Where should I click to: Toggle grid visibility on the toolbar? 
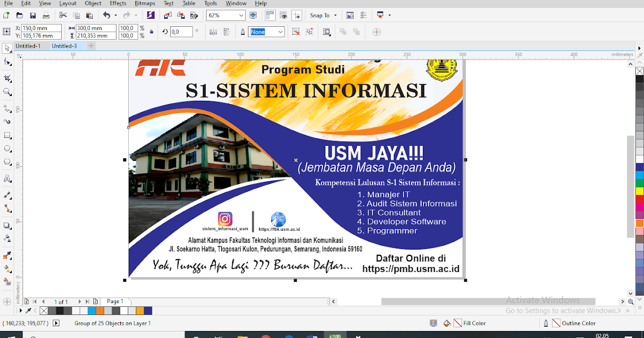pyautogui.click(x=283, y=15)
